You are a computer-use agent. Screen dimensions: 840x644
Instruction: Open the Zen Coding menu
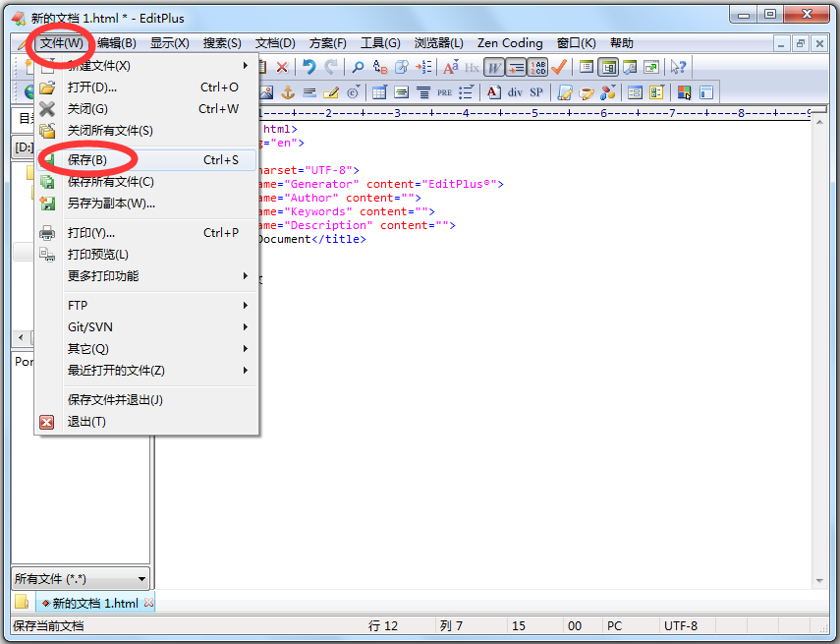point(509,42)
